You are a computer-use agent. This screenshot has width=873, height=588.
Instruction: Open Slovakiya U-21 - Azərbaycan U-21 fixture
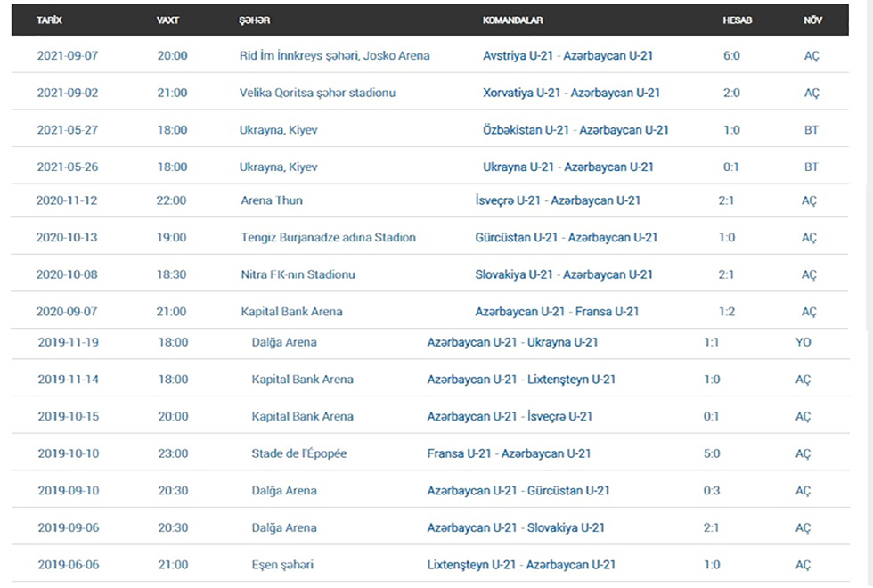(x=563, y=274)
